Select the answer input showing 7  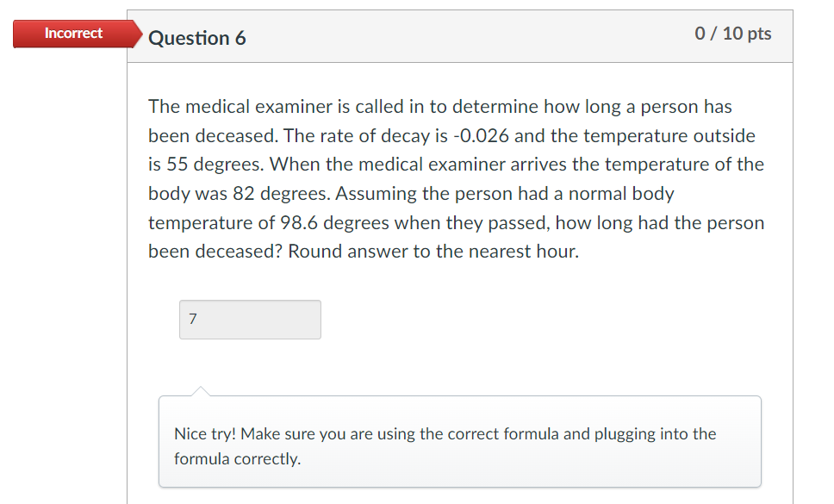click(250, 319)
